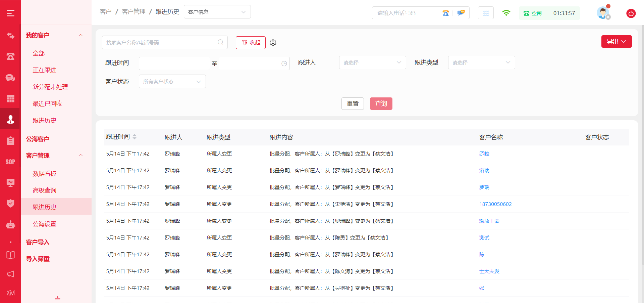Toggle the 空闲 agent status indicator
644x303 pixels.
click(533, 13)
